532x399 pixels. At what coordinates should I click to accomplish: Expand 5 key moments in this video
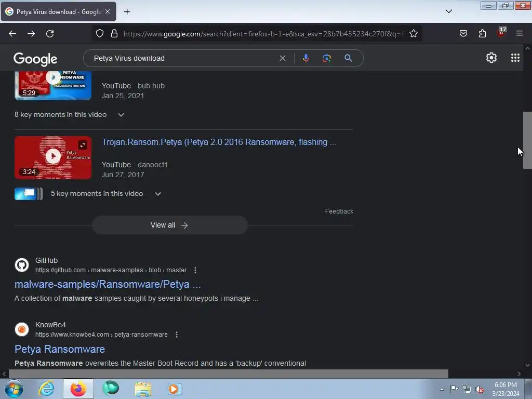[x=106, y=194]
